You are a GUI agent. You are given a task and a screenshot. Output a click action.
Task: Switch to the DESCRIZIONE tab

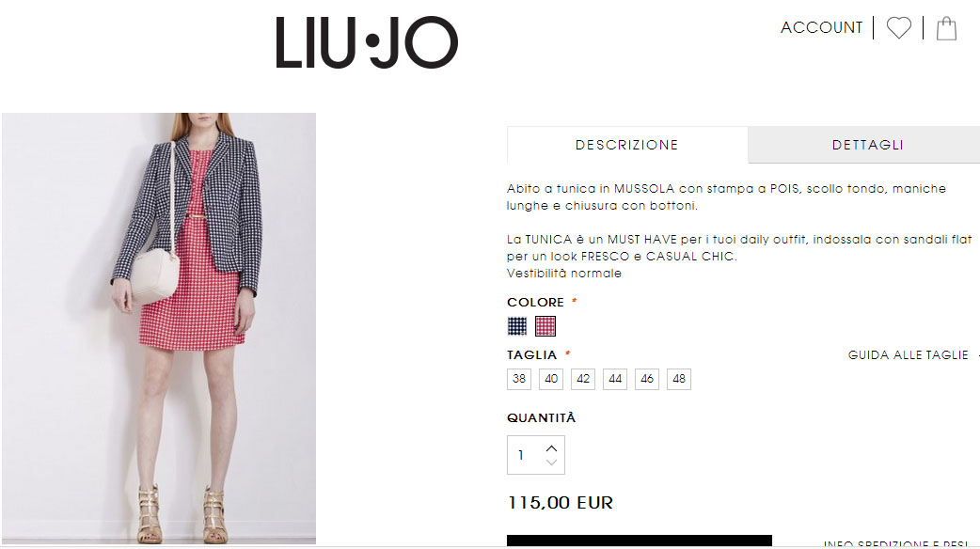(627, 145)
